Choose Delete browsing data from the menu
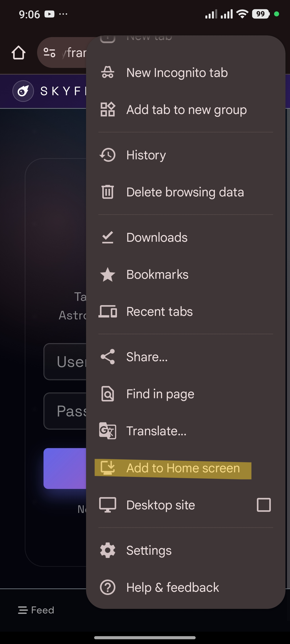 185,192
